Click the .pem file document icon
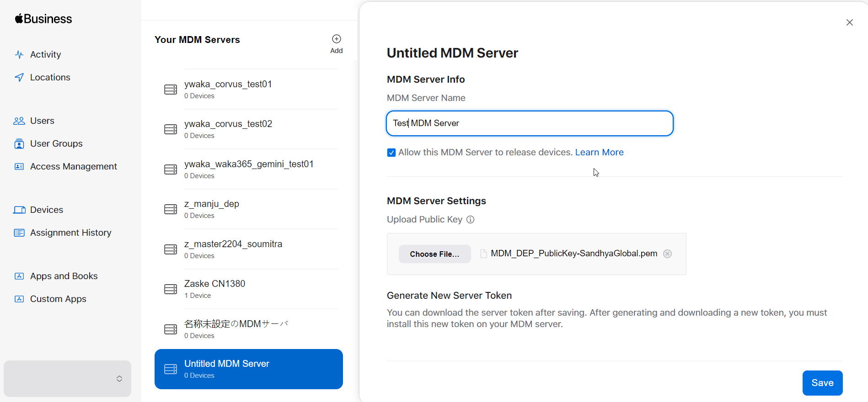The height and width of the screenshot is (402, 868). pos(483,254)
